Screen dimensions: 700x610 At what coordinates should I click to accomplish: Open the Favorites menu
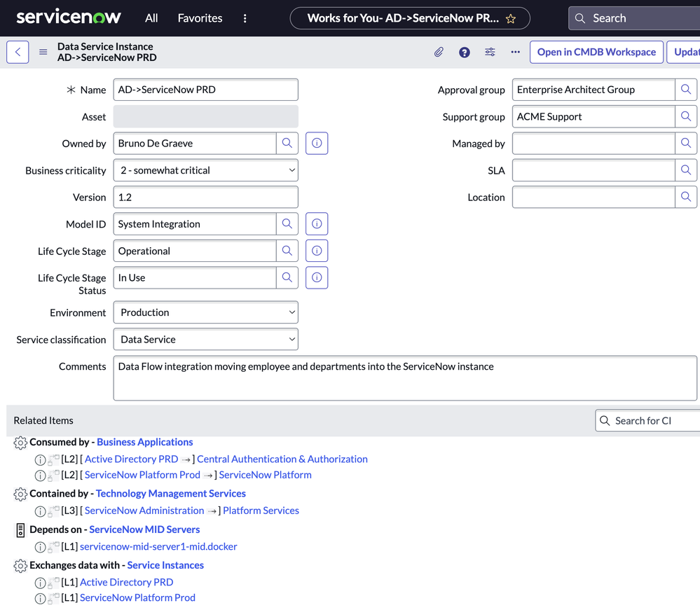200,18
